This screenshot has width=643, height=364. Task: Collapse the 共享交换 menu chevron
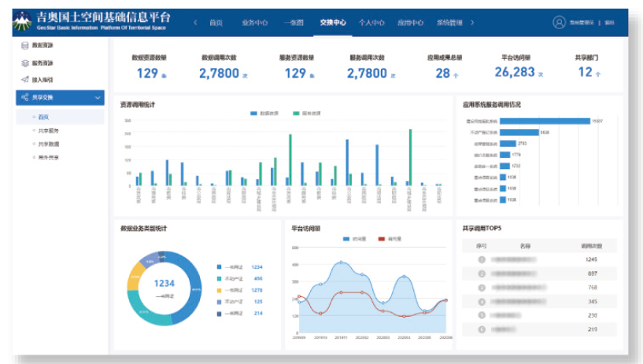pos(97,98)
